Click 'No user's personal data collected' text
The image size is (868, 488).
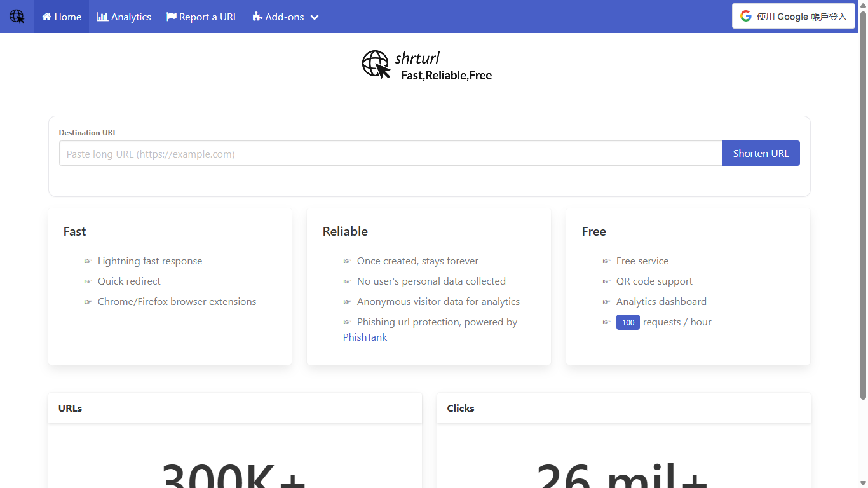point(431,281)
